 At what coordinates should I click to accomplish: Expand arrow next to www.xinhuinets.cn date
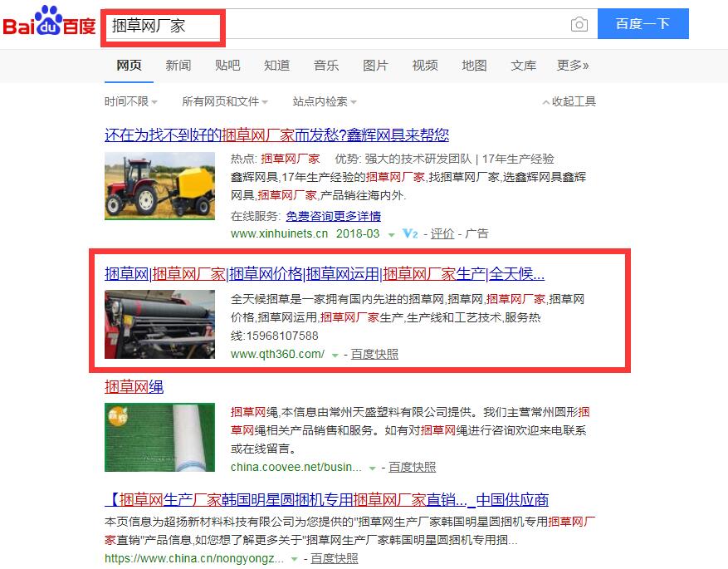click(x=391, y=235)
